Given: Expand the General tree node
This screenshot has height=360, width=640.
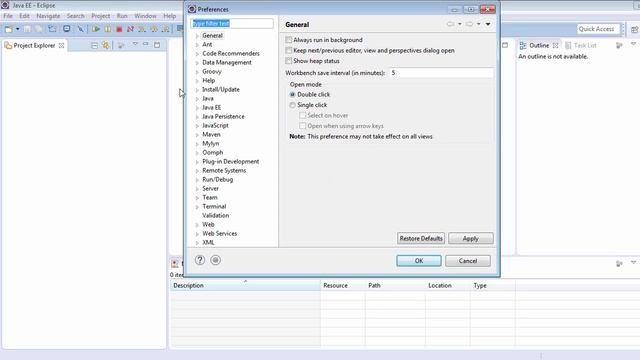Looking at the screenshot, I should tap(197, 36).
